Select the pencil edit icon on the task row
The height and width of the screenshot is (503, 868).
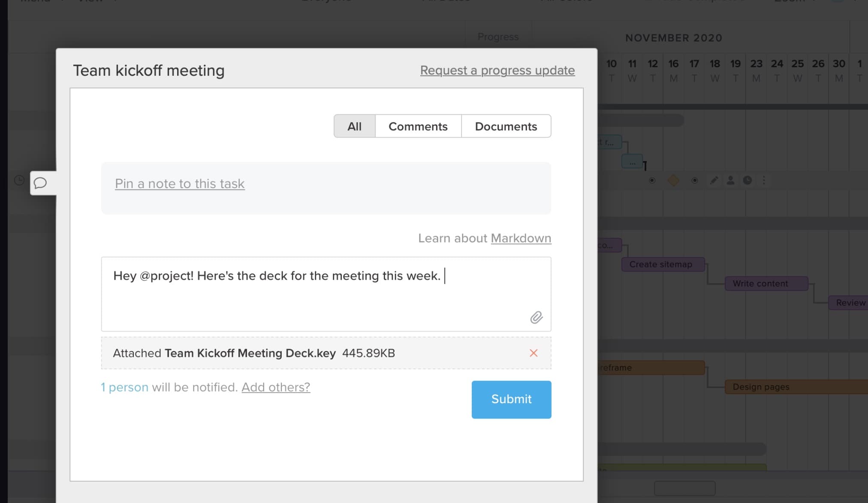714,180
